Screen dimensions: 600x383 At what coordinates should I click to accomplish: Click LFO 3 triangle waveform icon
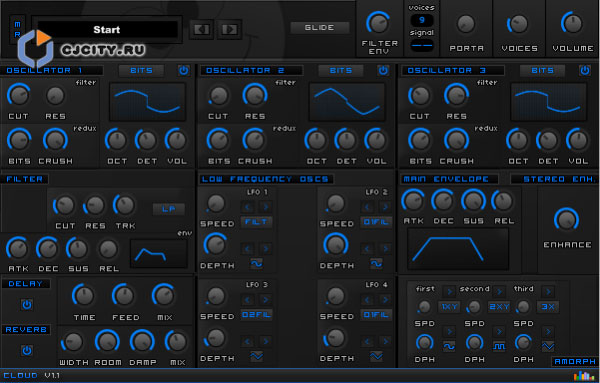pos(256,356)
